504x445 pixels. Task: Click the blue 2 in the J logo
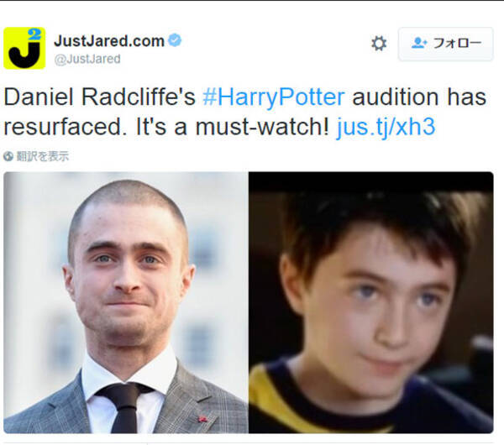[34, 34]
